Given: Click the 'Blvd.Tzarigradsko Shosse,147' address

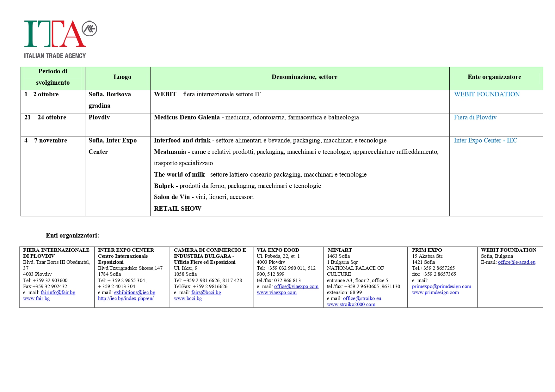Looking at the screenshot, I should (130, 268).
